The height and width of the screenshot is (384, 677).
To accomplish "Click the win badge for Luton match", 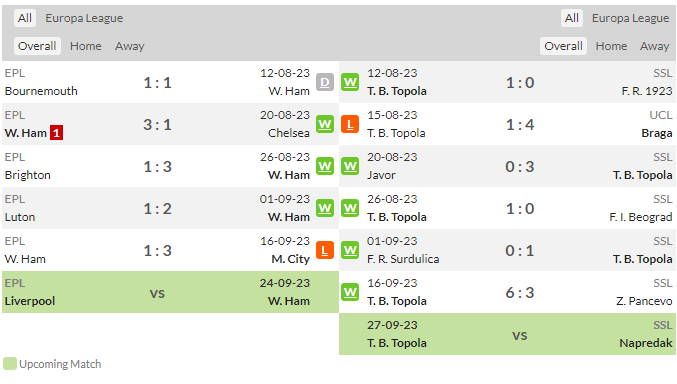I will point(325,208).
